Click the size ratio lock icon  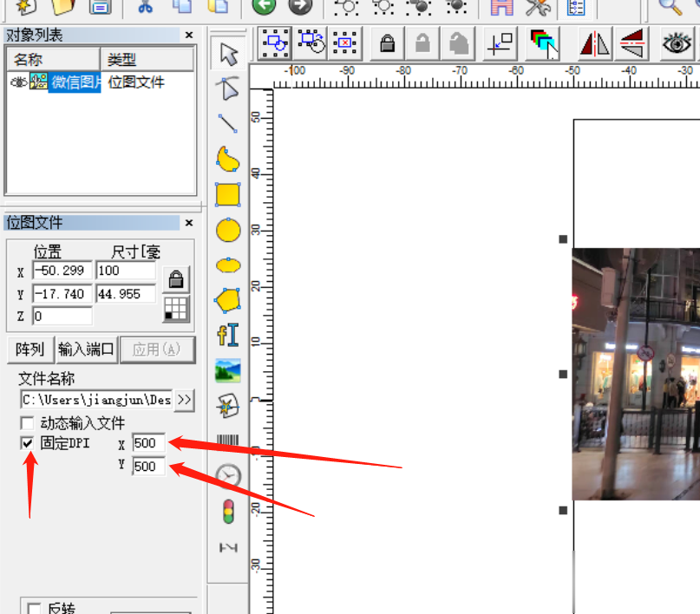tap(176, 279)
